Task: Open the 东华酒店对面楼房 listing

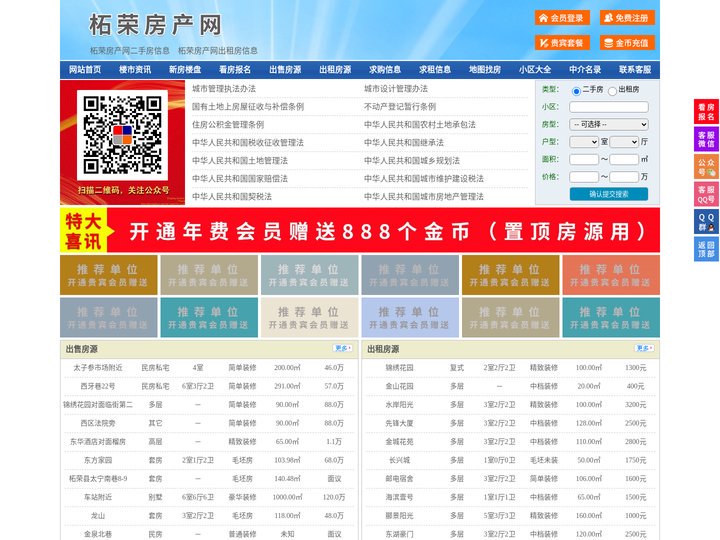Action: (x=98, y=442)
